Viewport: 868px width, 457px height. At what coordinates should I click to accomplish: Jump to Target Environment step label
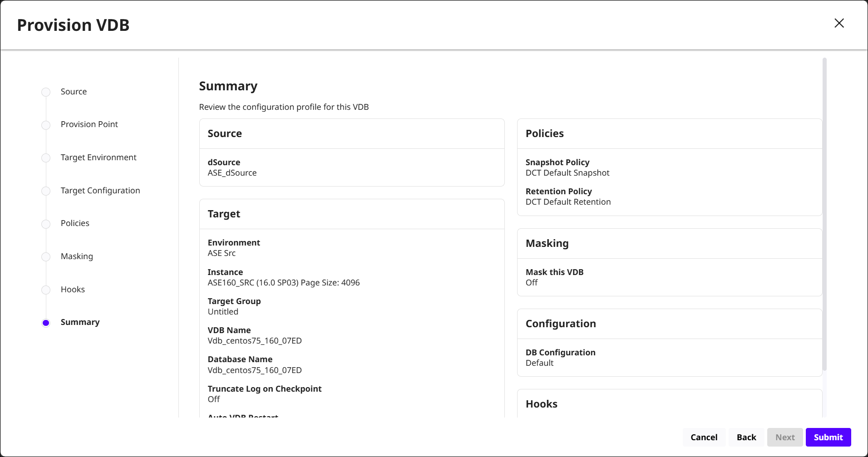click(x=99, y=157)
